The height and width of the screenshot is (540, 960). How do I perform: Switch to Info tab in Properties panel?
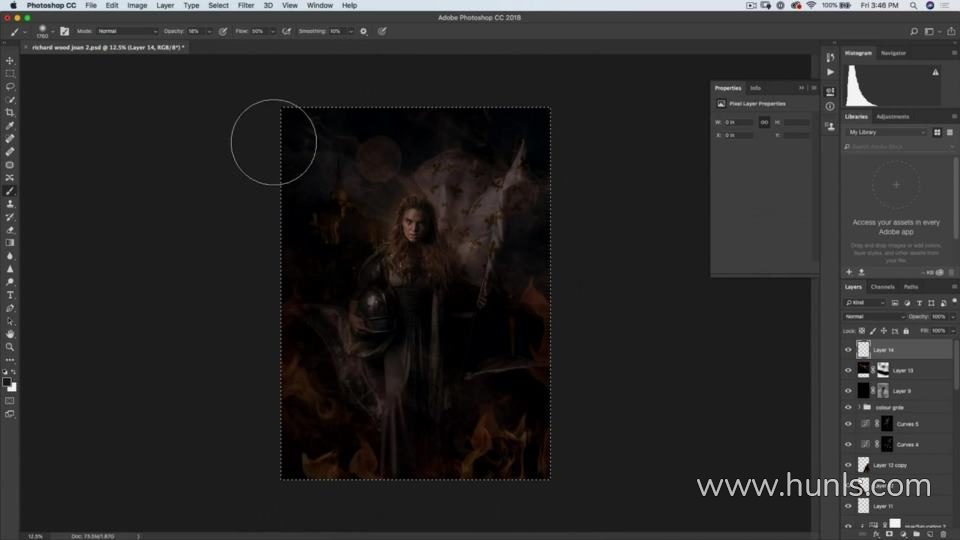[x=756, y=88]
